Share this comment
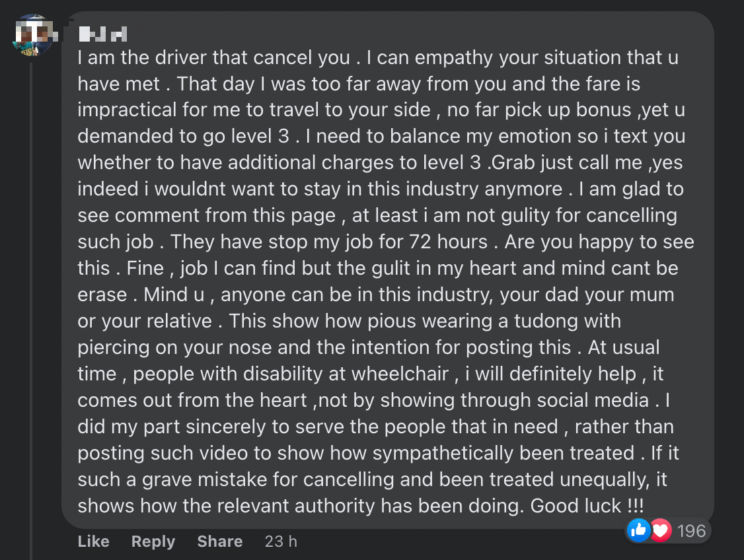Viewport: 744px width, 560px height. click(220, 542)
